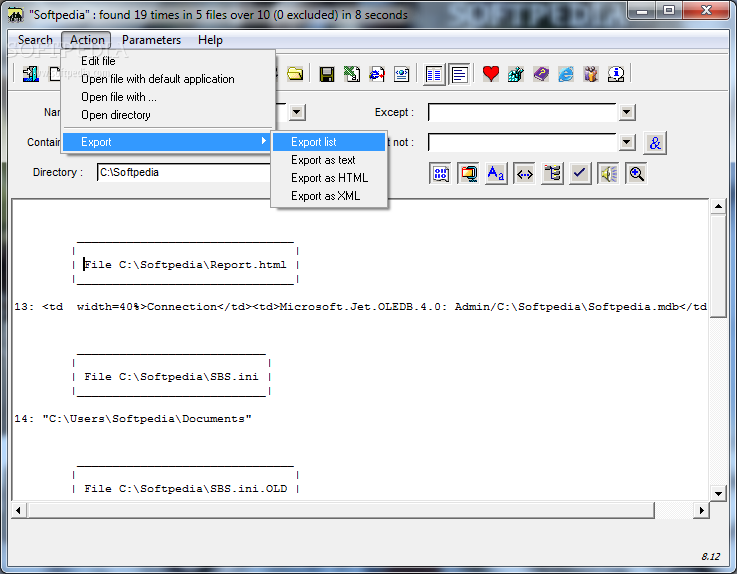Click the ampersand combine criteria button

click(x=655, y=143)
